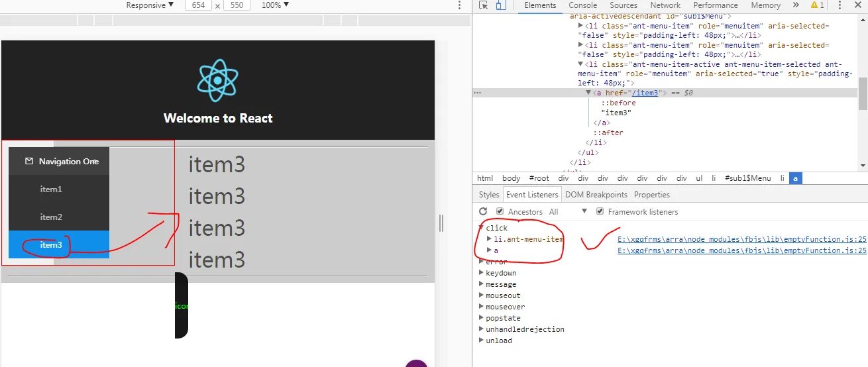The width and height of the screenshot is (868, 367).
Task: Expand the unload event group
Action: tap(482, 341)
